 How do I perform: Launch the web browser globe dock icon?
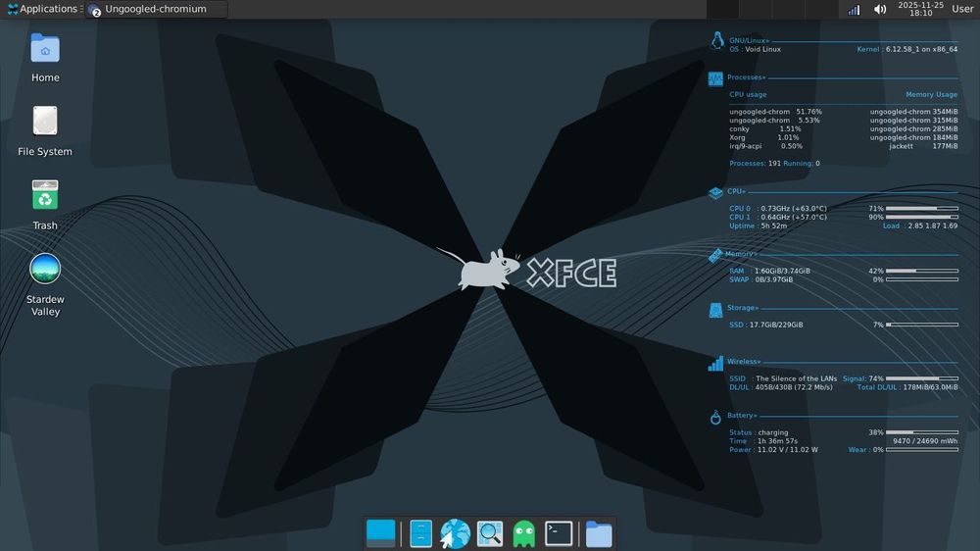pyautogui.click(x=455, y=533)
